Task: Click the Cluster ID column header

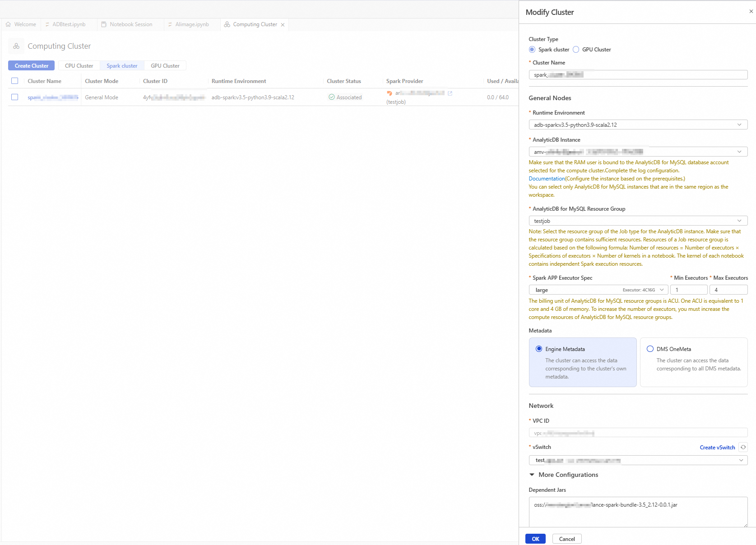Action: [155, 81]
